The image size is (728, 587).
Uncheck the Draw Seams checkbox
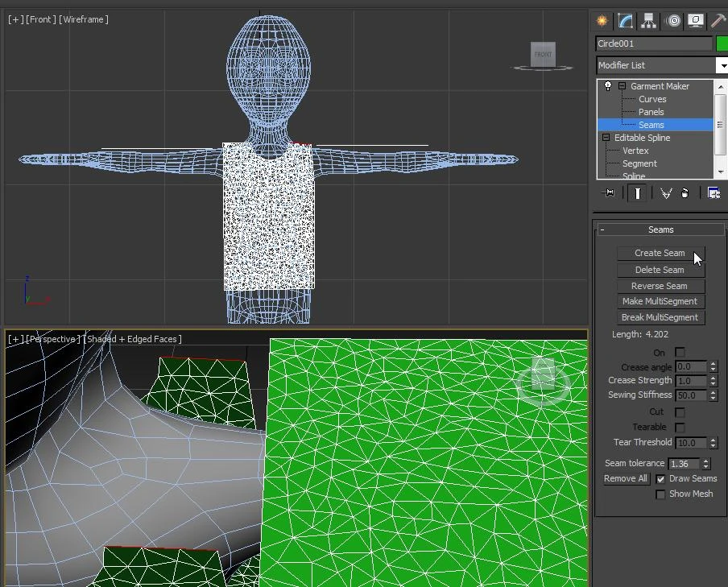660,479
